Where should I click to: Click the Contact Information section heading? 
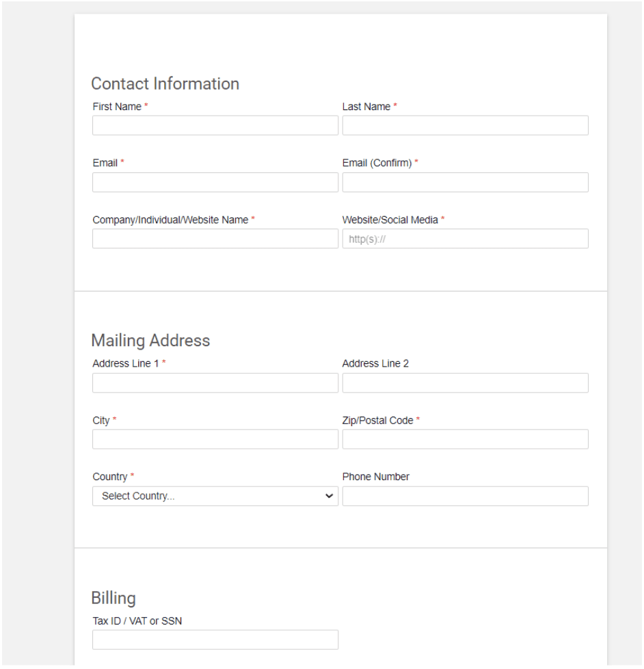165,83
